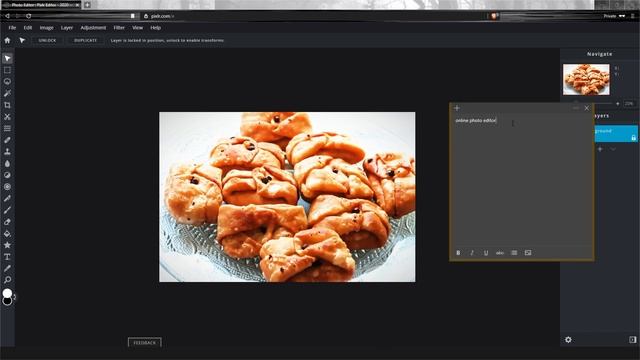Open the Help menu
Screen dimensions: 640x360
[x=156, y=28]
